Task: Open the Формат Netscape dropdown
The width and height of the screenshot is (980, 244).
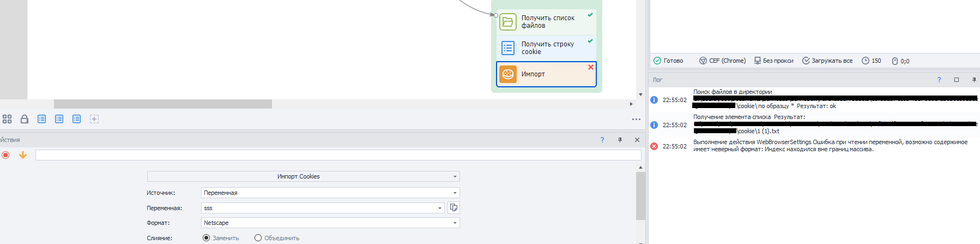Action: (330, 223)
